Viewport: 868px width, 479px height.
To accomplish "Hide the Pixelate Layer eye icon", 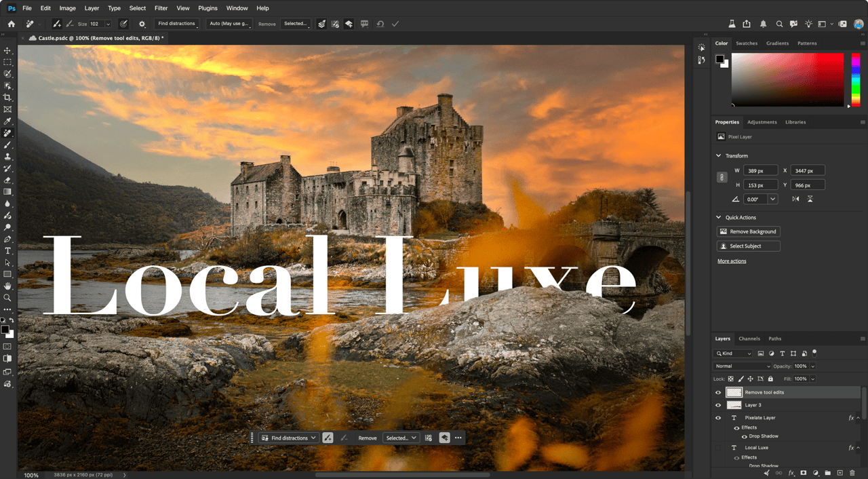I will point(718,418).
